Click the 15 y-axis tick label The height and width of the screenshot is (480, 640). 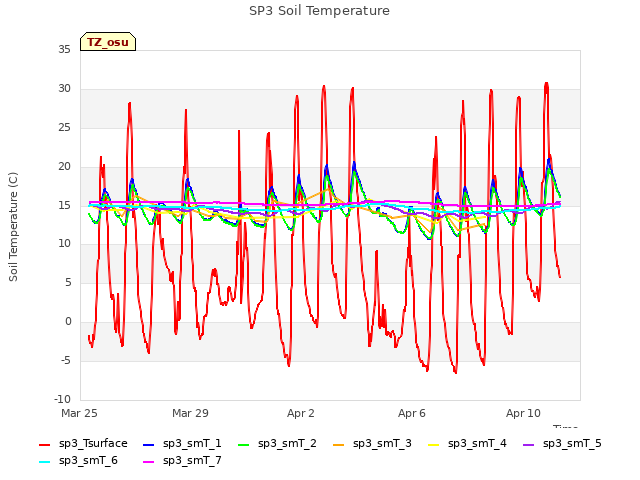click(x=64, y=205)
